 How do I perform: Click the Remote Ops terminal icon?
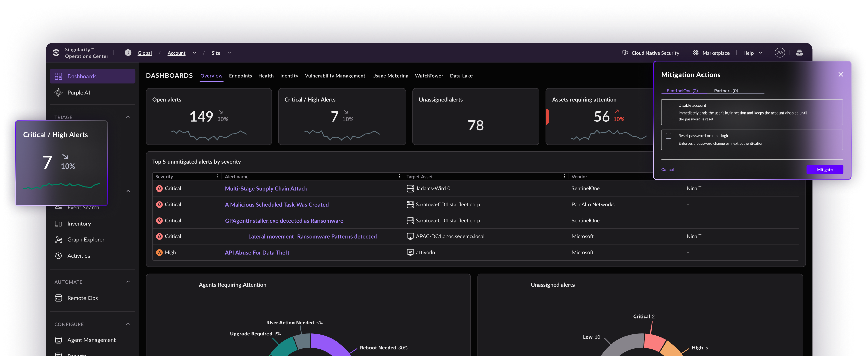pos(58,298)
